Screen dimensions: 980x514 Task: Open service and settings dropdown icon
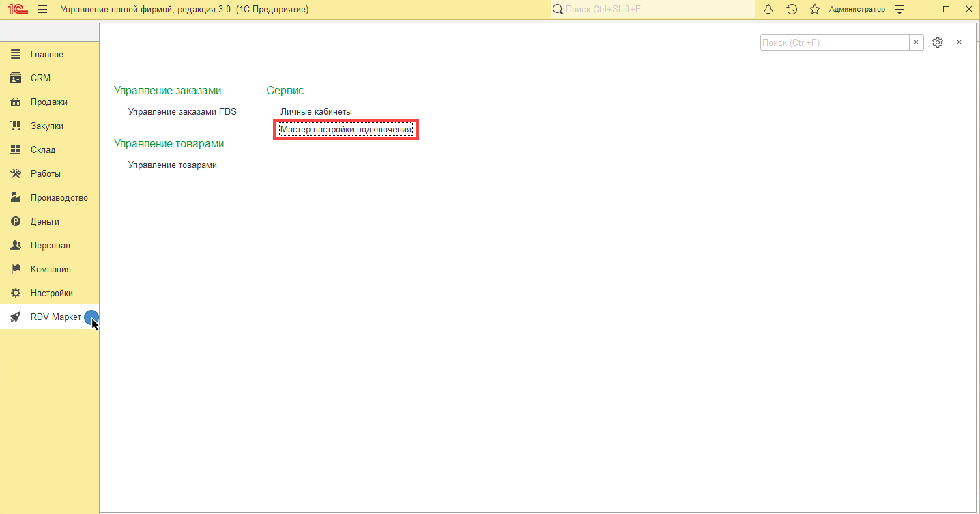(x=899, y=10)
